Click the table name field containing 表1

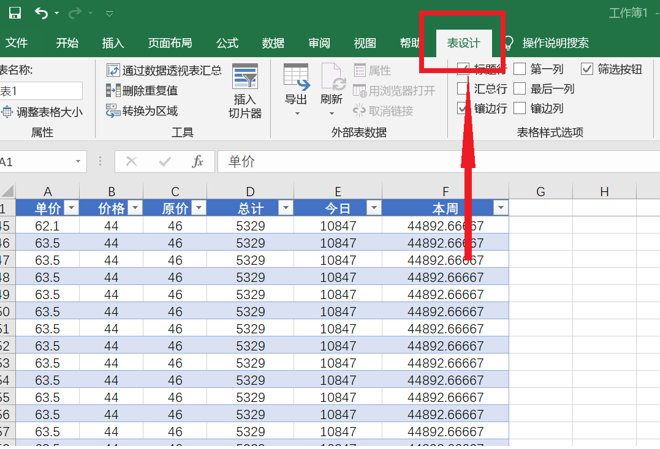41,91
